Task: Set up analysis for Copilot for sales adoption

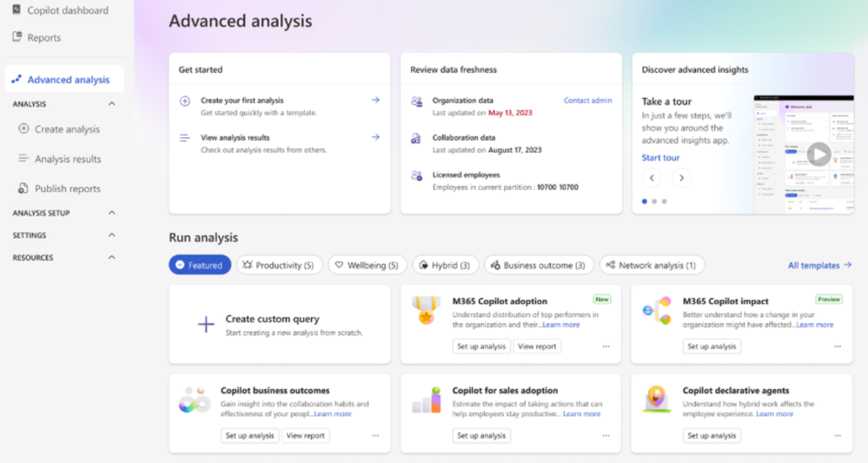Action: (x=481, y=435)
